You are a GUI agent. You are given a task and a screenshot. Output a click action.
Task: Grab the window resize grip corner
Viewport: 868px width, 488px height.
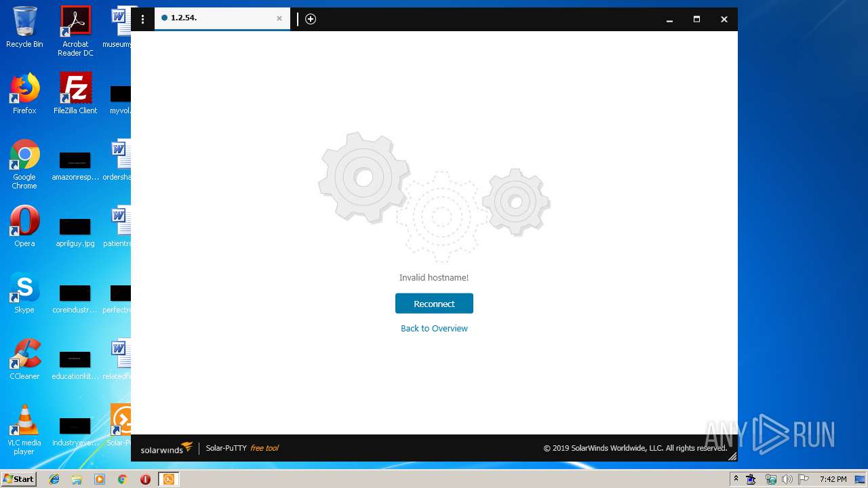pos(732,457)
